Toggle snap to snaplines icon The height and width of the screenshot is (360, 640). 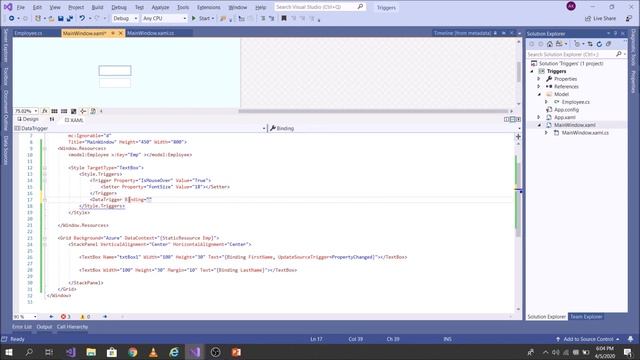(x=83, y=111)
